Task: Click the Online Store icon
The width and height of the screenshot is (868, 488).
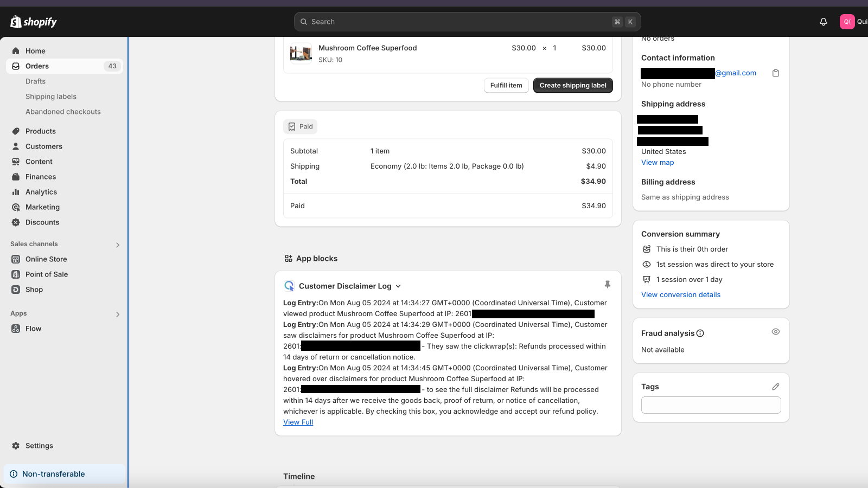Action: pos(16,259)
